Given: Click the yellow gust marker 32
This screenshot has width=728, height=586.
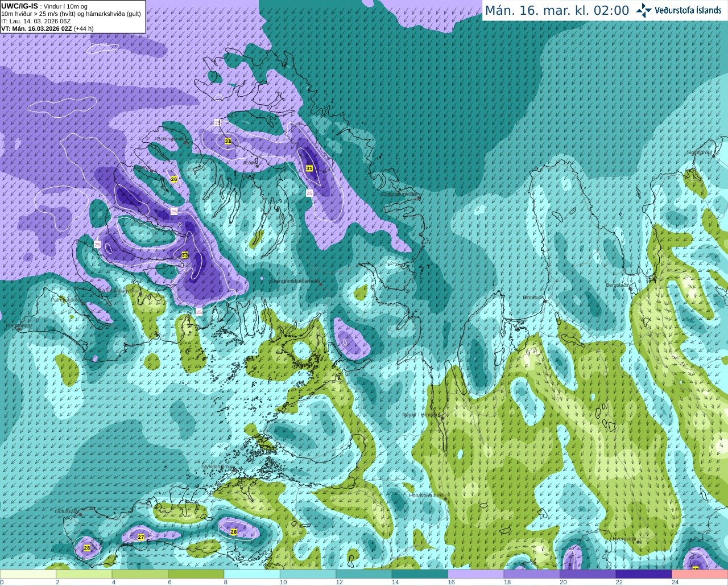Looking at the screenshot, I should pos(228,141).
